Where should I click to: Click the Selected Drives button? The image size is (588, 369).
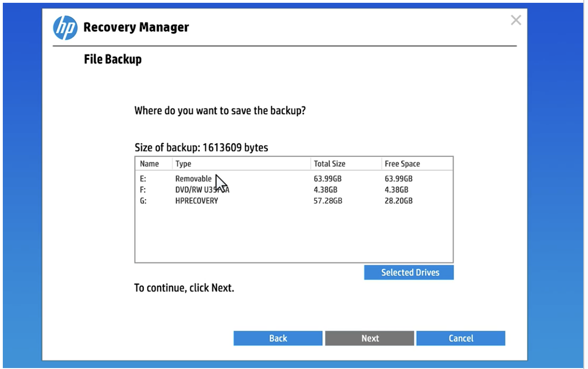(409, 272)
